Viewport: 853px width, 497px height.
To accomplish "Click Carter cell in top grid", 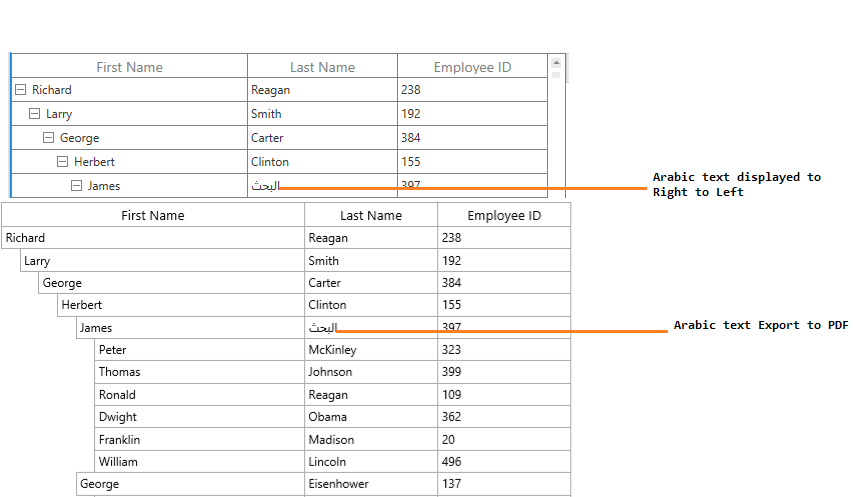I will [322, 138].
